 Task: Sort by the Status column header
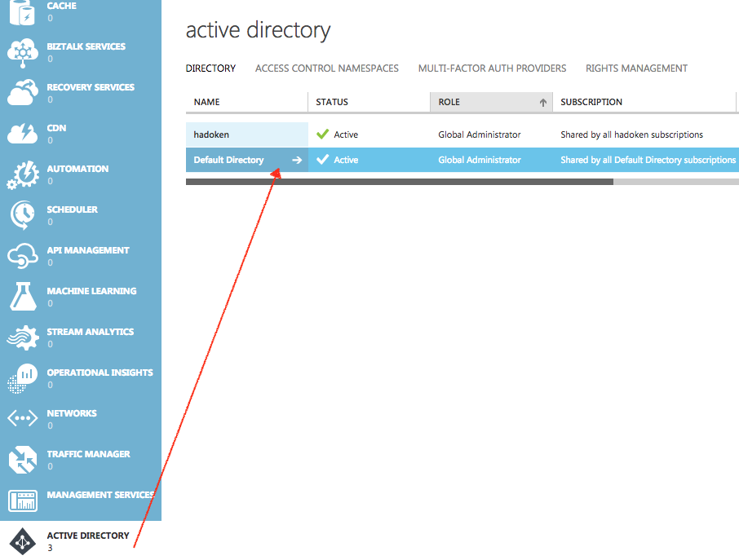coord(369,102)
